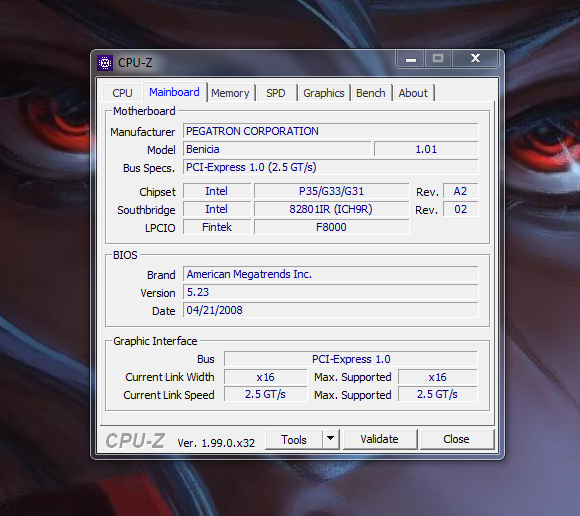Click the Fintek LPCIO vendor field
580x516 pixels.
coord(217,227)
